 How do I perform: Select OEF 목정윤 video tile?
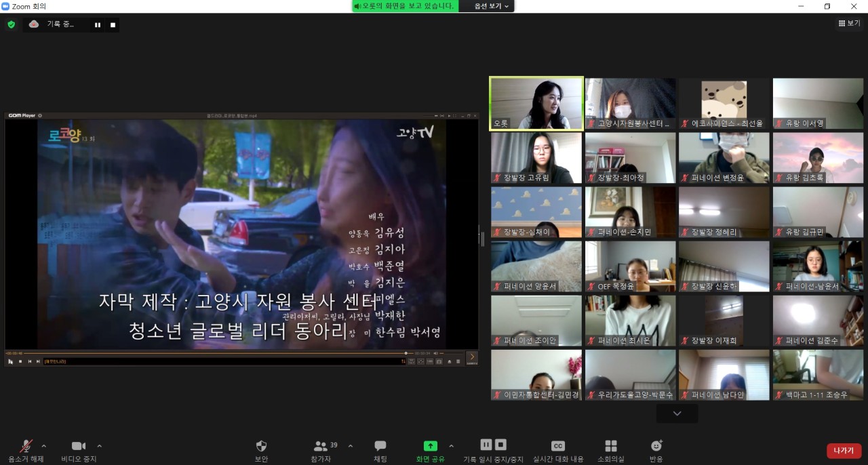tap(631, 266)
